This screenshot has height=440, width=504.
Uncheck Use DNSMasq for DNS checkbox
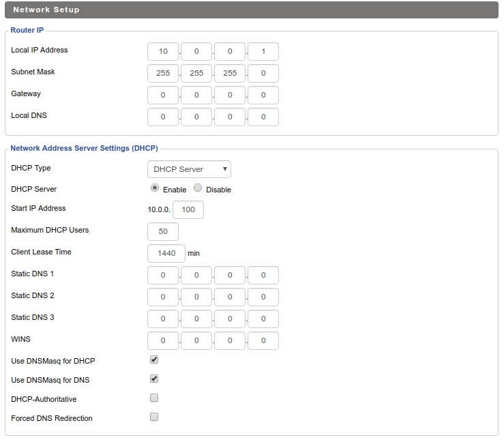[154, 379]
